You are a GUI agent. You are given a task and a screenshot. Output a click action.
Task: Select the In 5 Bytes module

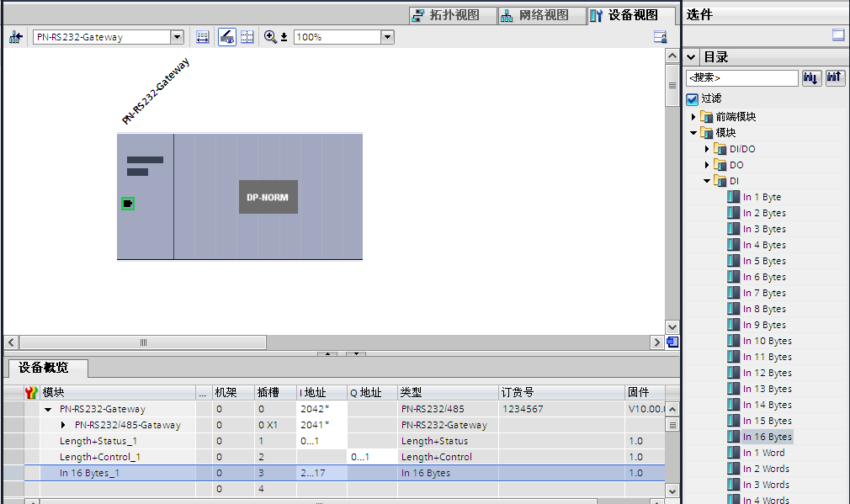(x=764, y=261)
